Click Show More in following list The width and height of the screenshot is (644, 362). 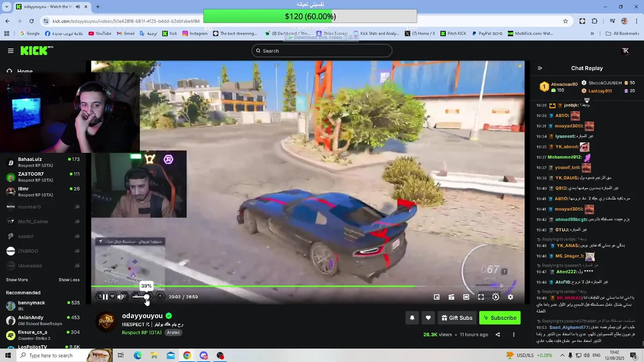click(17, 280)
